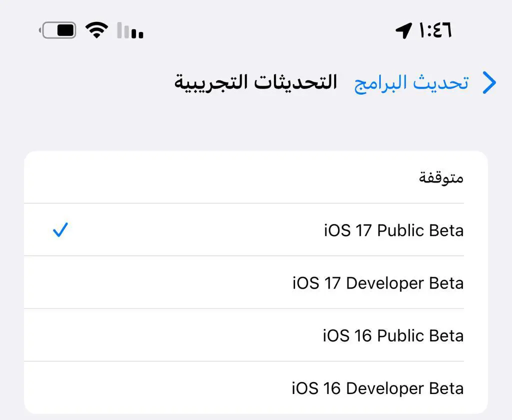Tap the clock time ١:٤٦
The width and height of the screenshot is (512, 420).
[435, 30]
